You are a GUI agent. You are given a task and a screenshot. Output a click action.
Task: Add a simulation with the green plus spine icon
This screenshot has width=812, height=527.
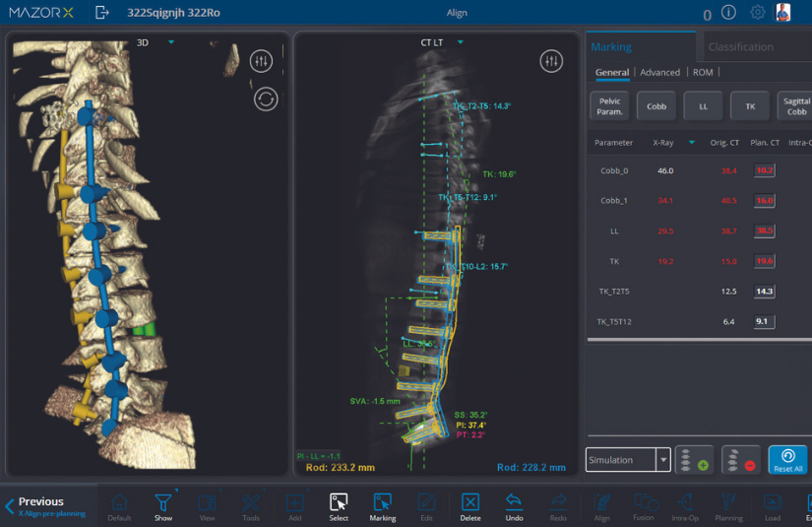click(x=695, y=460)
